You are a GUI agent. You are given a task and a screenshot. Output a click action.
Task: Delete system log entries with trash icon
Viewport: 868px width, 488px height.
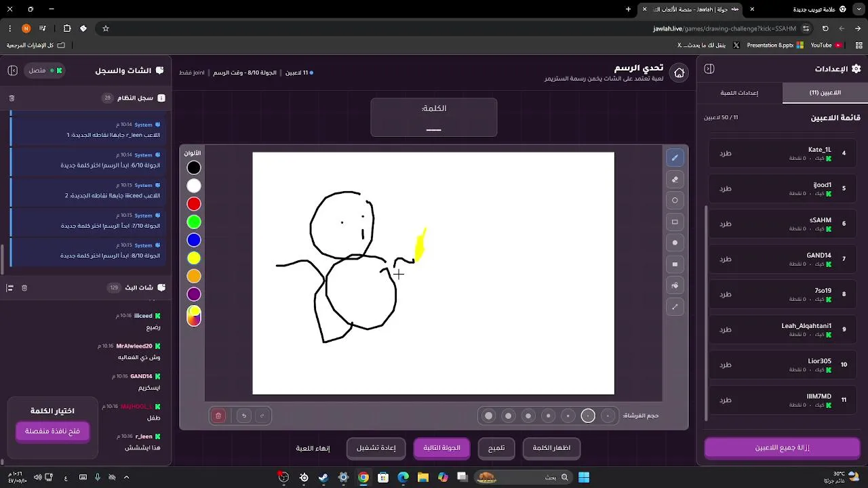click(12, 98)
